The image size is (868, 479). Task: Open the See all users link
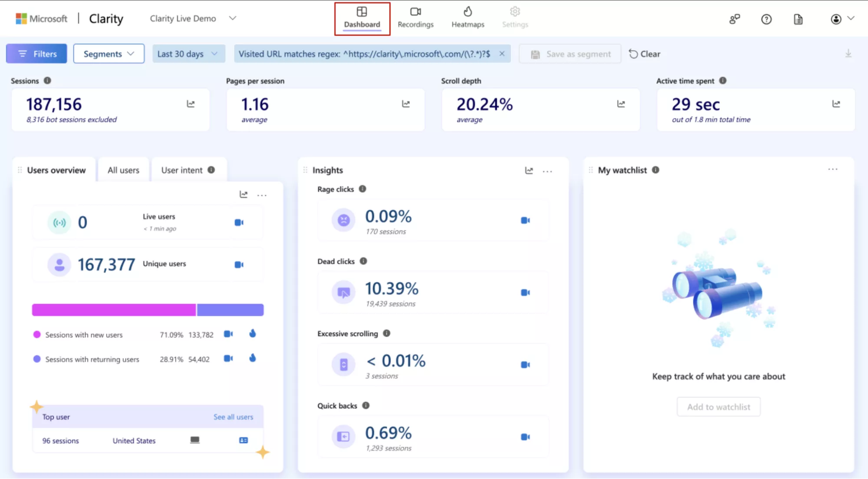(x=233, y=417)
